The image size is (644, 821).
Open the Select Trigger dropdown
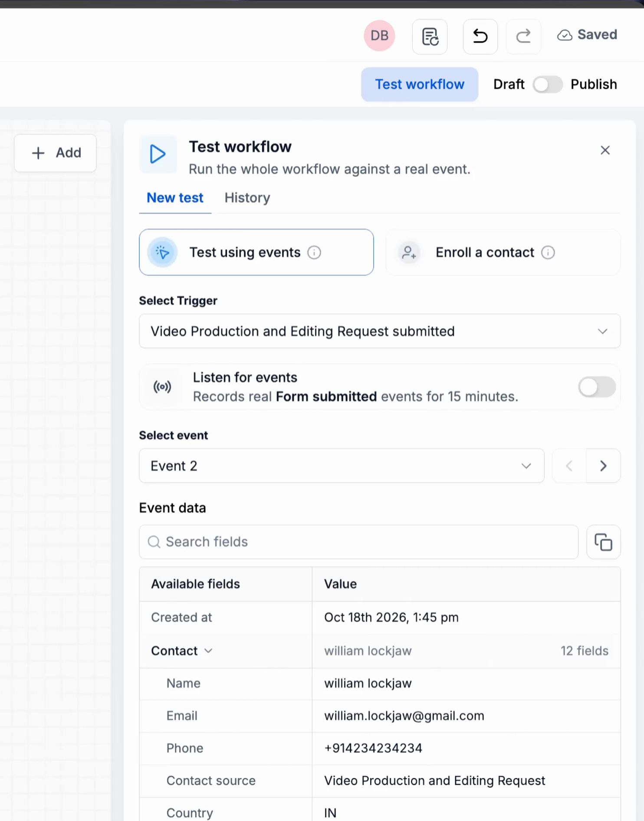(380, 331)
